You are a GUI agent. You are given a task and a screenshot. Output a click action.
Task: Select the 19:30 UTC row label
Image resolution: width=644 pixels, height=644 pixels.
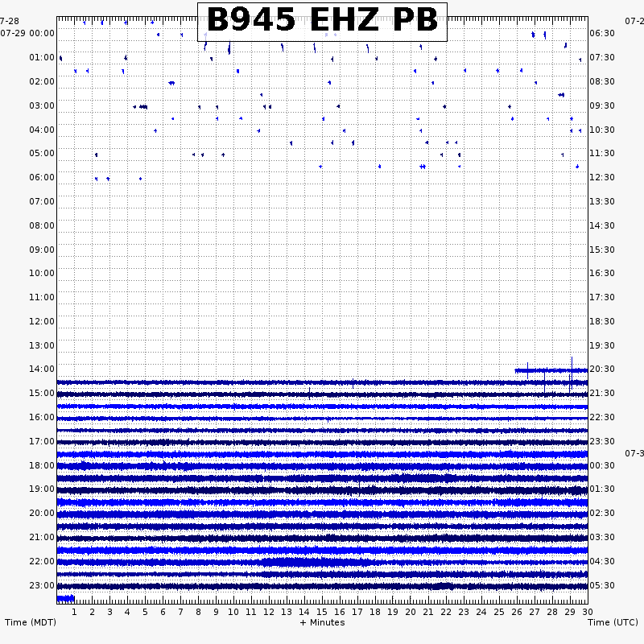(x=602, y=345)
